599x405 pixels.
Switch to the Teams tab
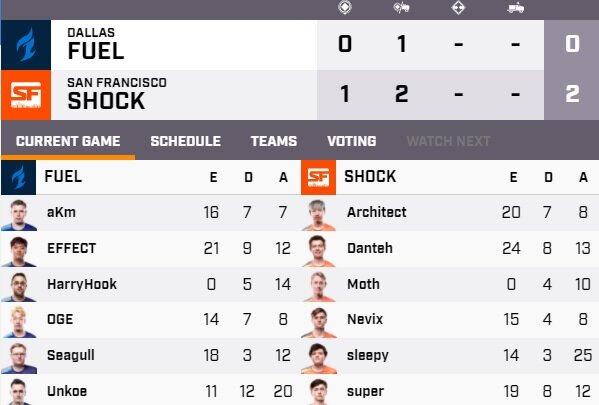tap(274, 141)
